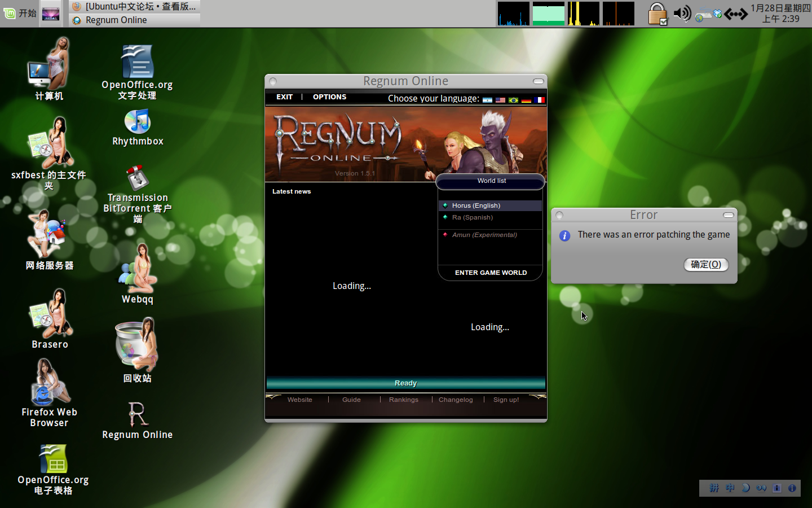Click the Latest news heading
Image resolution: width=812 pixels, height=508 pixels.
(x=292, y=191)
